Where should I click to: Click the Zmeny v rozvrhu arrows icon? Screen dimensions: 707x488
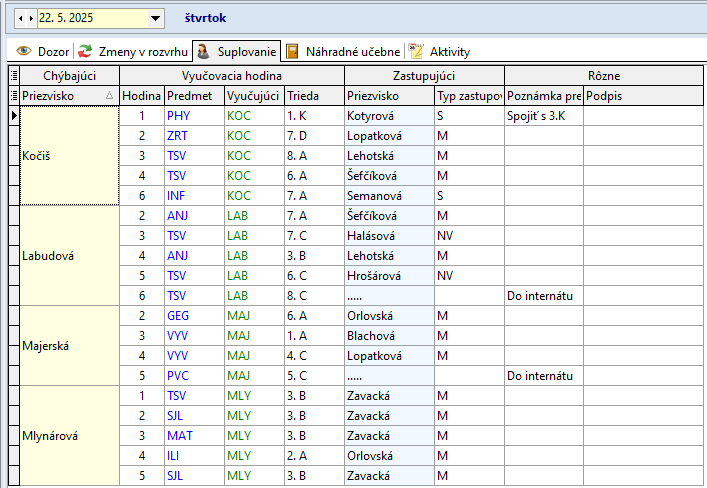[85, 51]
